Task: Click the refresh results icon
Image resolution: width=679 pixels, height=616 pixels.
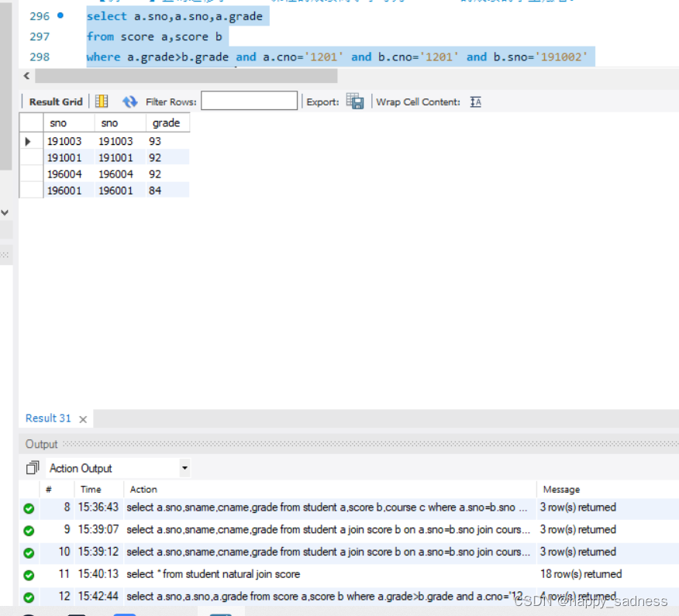Action: (129, 102)
